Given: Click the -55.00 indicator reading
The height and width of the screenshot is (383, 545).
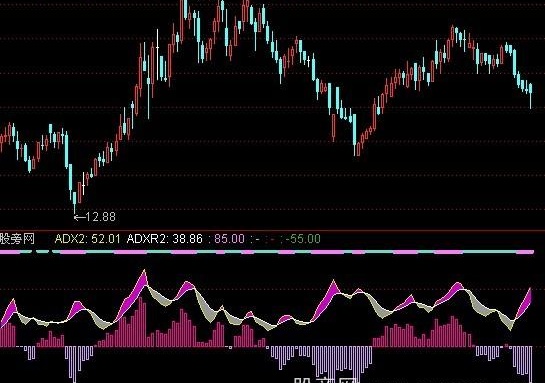Looking at the screenshot, I should click(303, 239).
